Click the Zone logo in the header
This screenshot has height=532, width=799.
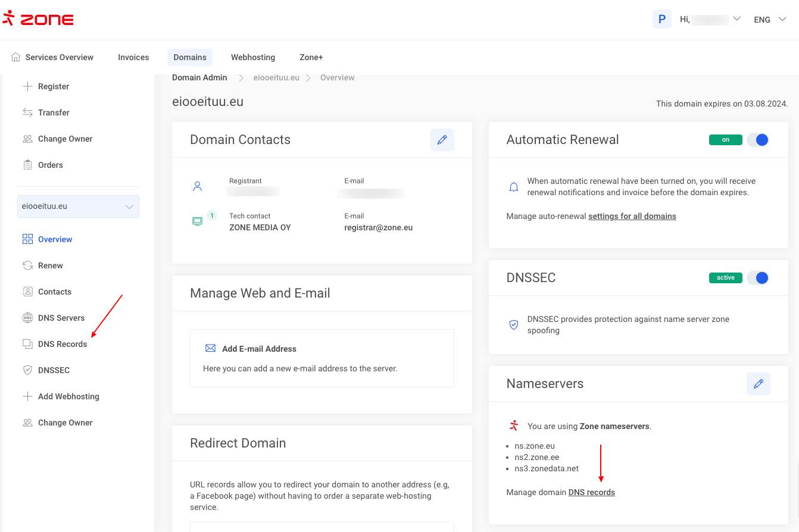pos(38,19)
